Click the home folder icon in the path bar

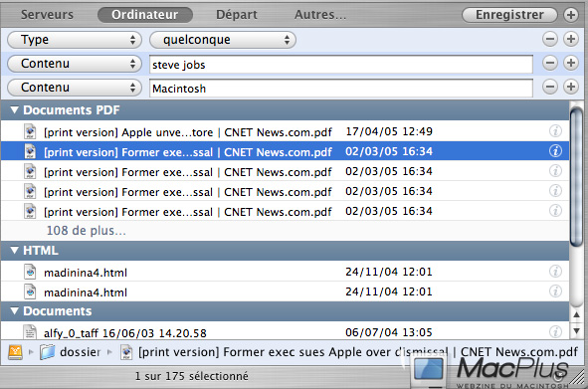point(15,352)
